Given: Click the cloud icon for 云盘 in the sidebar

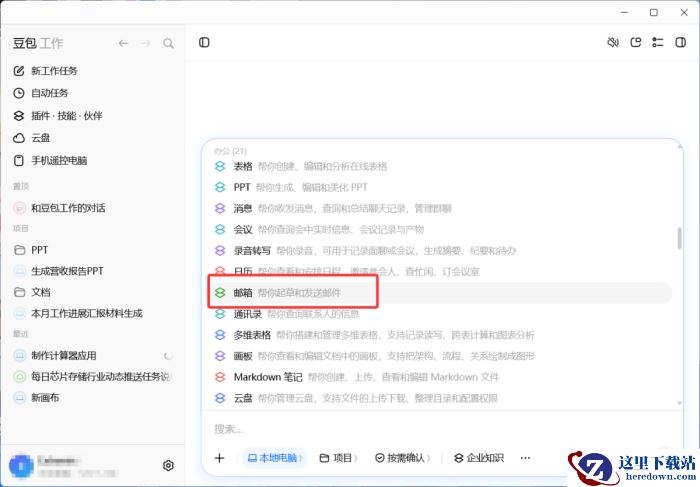Looking at the screenshot, I should click(x=19, y=138).
